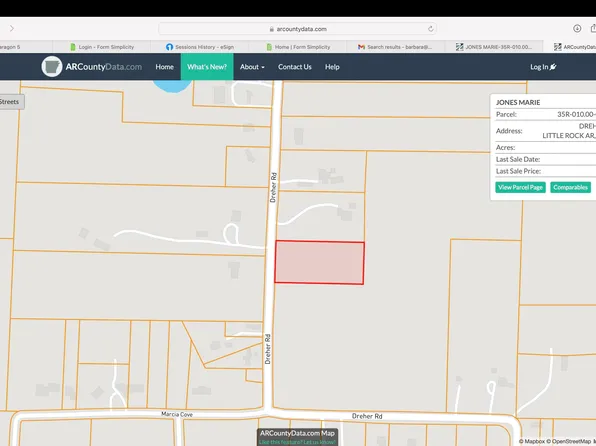This screenshot has height=446, width=596.
Task: Click the Share icon in Safari toolbar
Action: click(x=593, y=29)
